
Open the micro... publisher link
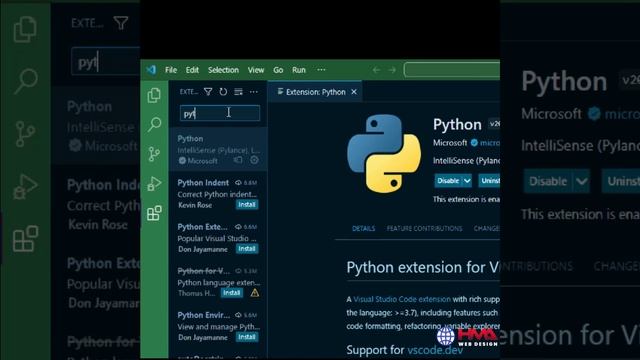point(490,143)
